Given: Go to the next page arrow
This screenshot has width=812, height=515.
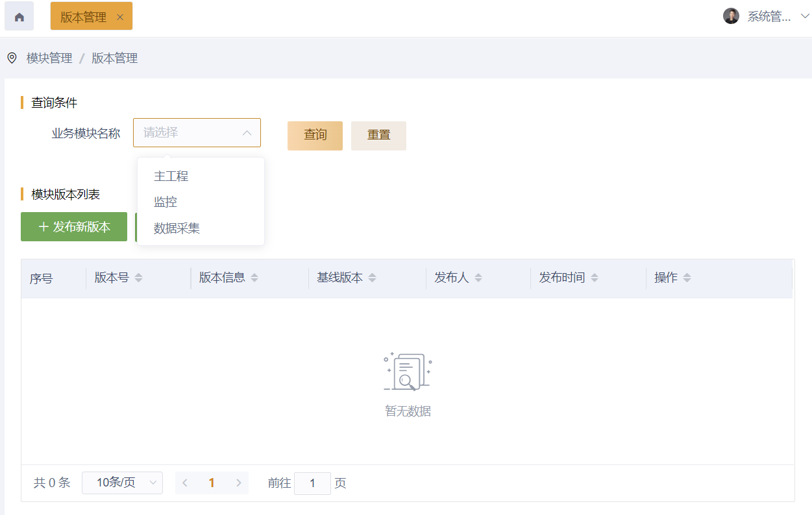Looking at the screenshot, I should coord(238,483).
